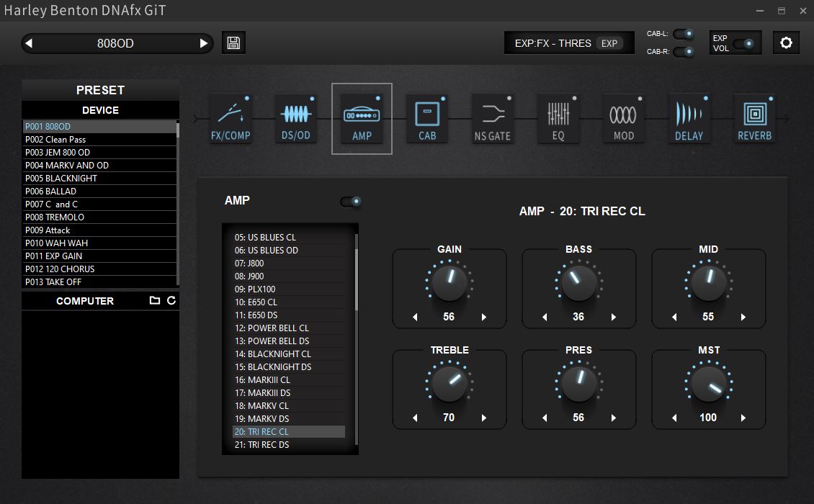Toggle the CAB-L switch

click(x=684, y=34)
